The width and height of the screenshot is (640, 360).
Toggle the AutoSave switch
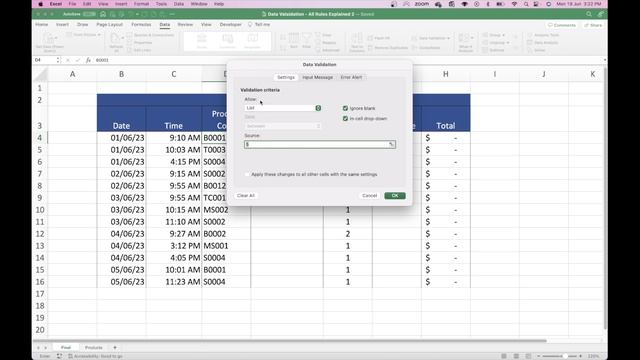(89, 14)
